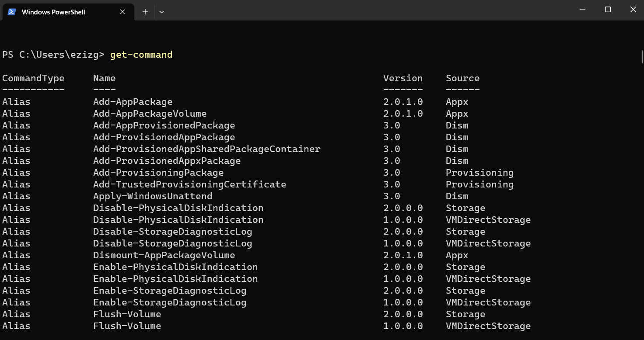
Task: Click the Name column header
Action: point(104,78)
